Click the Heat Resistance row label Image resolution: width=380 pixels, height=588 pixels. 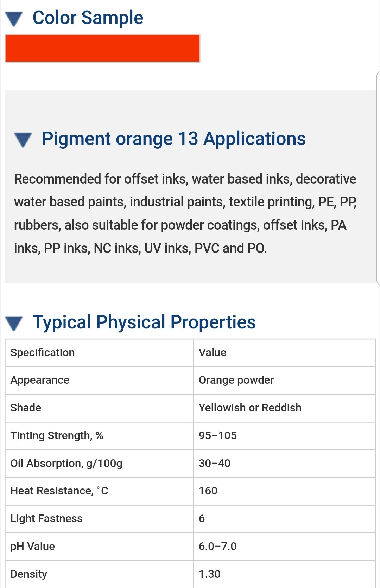(x=59, y=491)
